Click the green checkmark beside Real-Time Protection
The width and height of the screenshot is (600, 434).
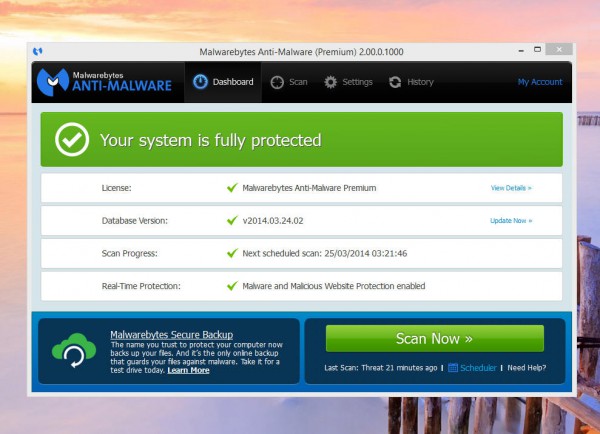click(x=232, y=286)
